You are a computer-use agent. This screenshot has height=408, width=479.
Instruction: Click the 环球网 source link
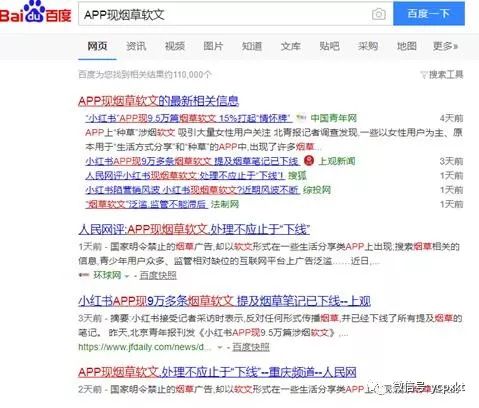(107, 275)
